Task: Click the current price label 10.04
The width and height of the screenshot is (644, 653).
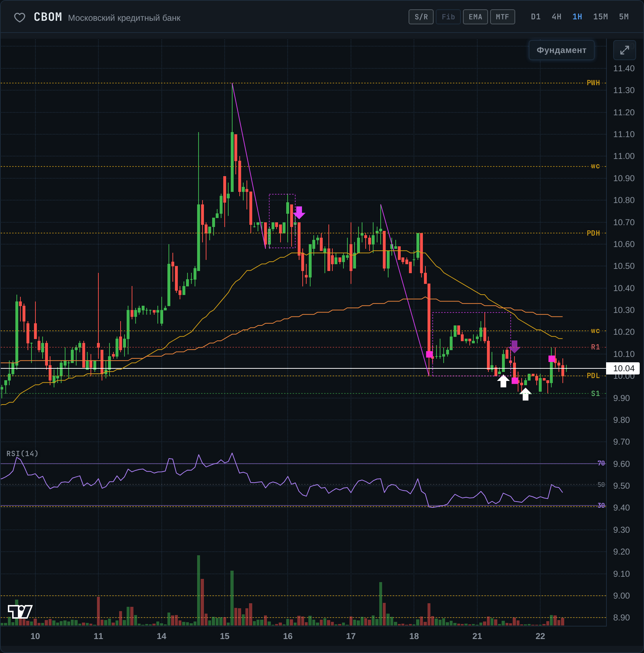Action: (623, 368)
